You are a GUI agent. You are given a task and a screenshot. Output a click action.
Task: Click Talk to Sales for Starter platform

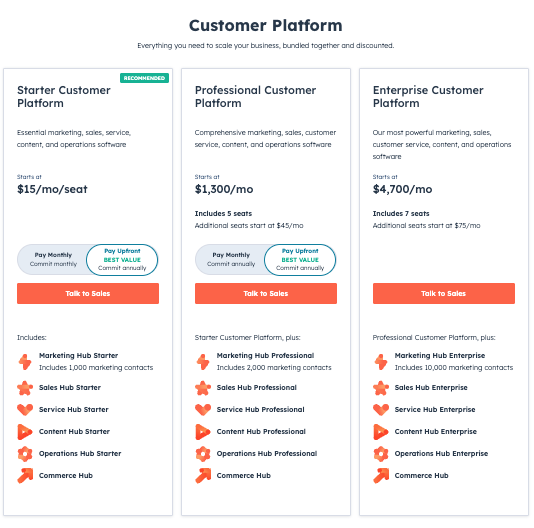point(88,293)
